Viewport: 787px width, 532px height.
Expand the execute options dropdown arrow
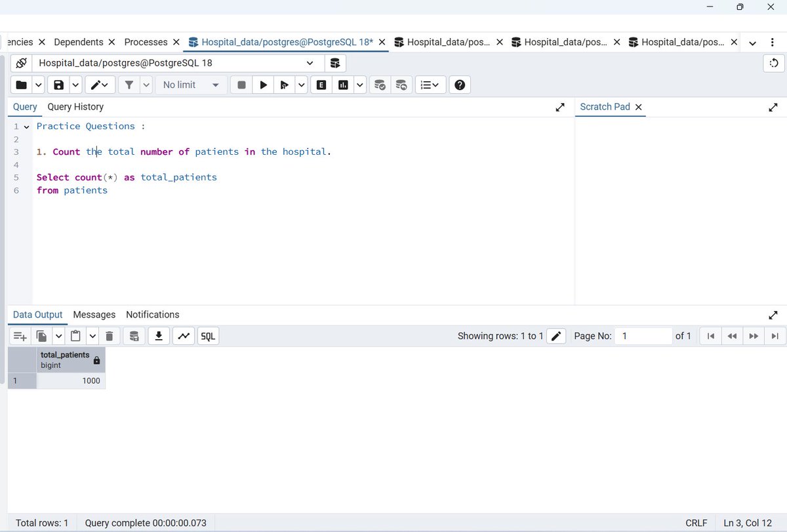click(301, 85)
